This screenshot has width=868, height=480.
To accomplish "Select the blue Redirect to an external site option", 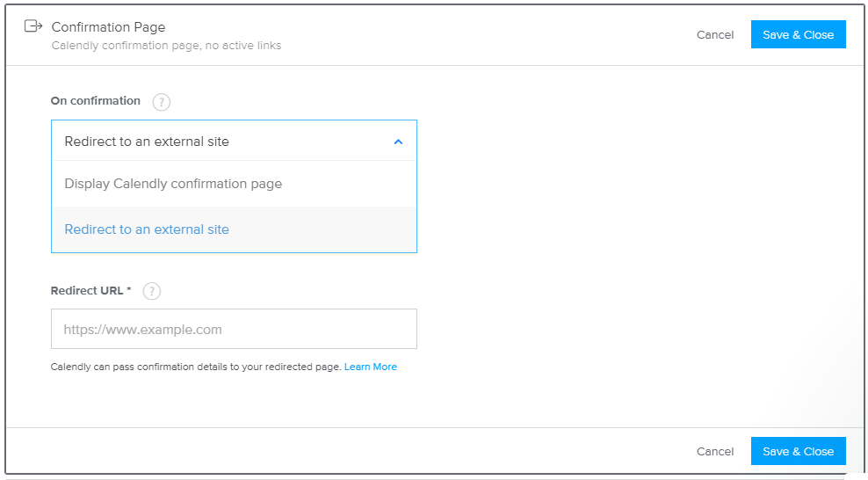I will point(234,229).
